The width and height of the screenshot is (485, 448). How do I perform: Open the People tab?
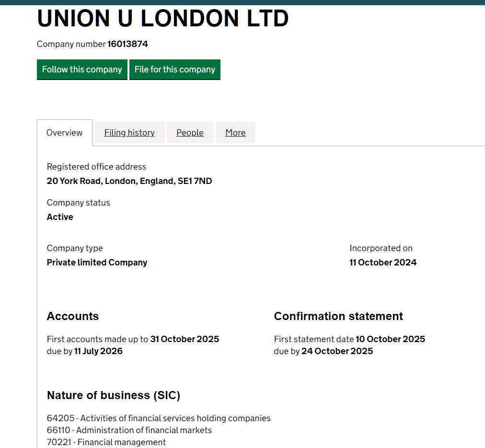[x=190, y=132]
